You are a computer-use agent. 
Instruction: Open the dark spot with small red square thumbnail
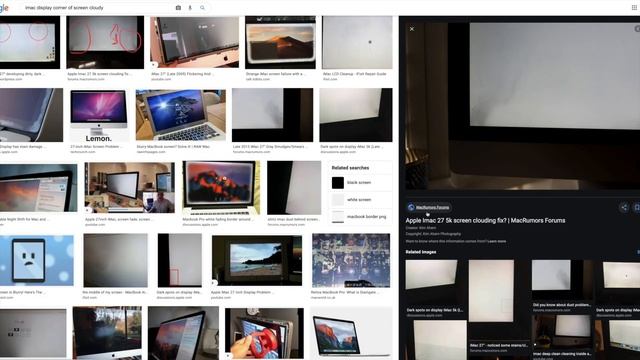tap(180, 260)
